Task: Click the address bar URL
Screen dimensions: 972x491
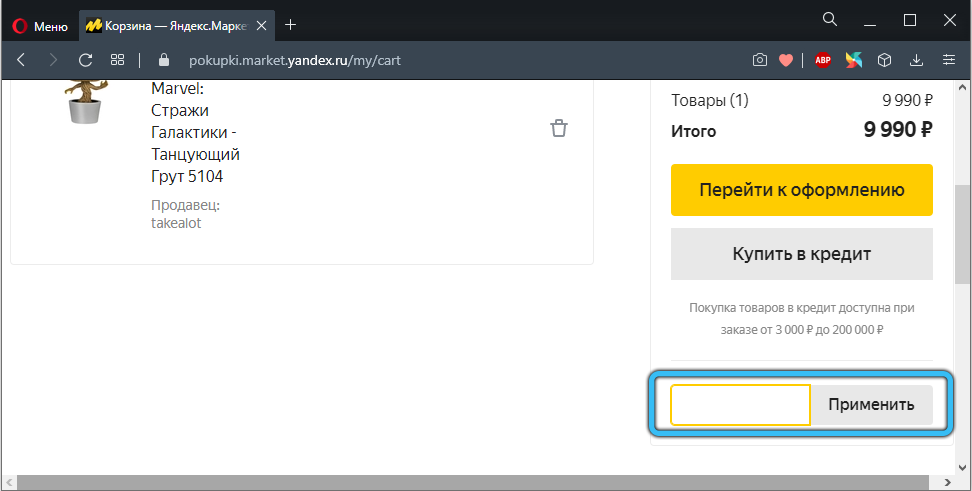Action: click(x=295, y=60)
